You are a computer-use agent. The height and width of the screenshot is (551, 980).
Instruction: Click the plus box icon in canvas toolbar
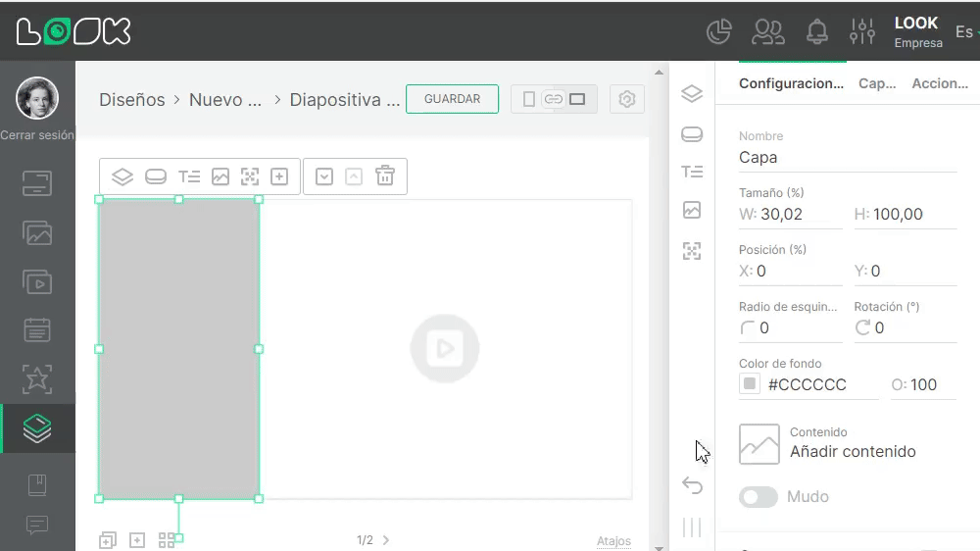[x=279, y=177]
